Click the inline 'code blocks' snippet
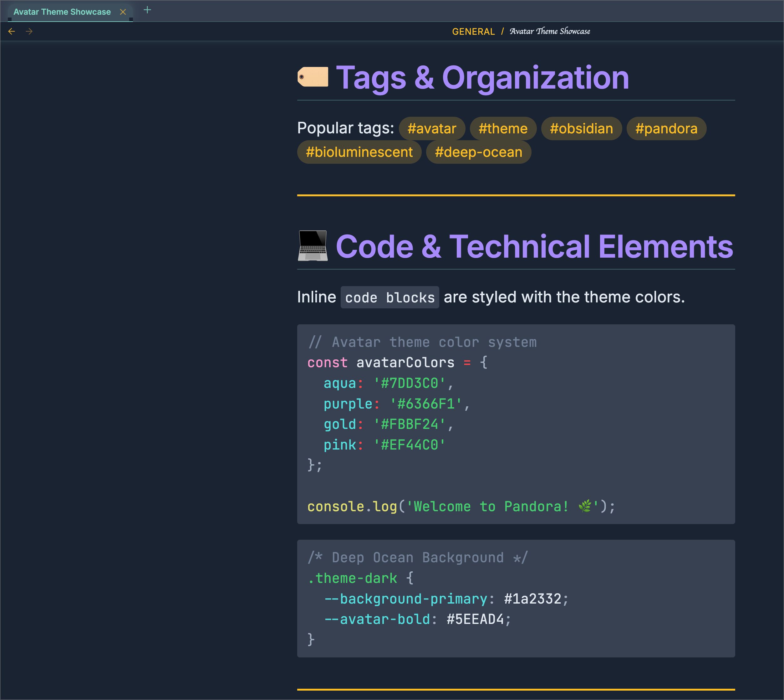The image size is (784, 700). pyautogui.click(x=390, y=297)
